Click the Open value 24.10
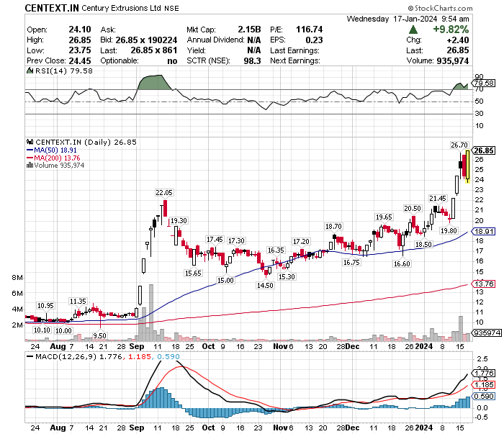504x434 pixels. (80, 30)
